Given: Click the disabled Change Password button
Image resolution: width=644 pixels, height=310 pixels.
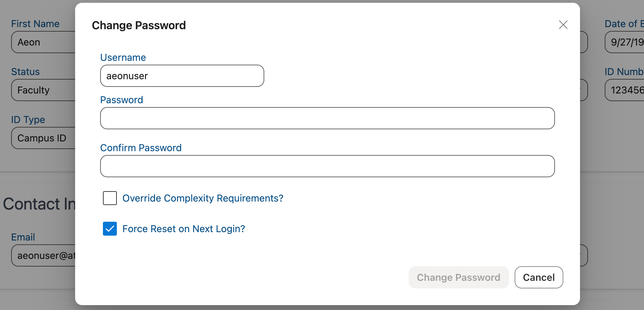Looking at the screenshot, I should click(x=458, y=277).
